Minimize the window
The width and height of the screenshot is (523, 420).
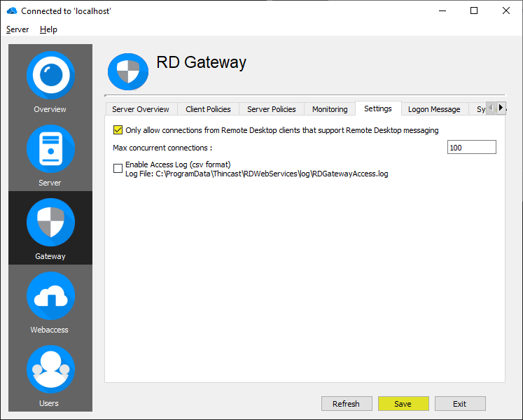click(442, 10)
